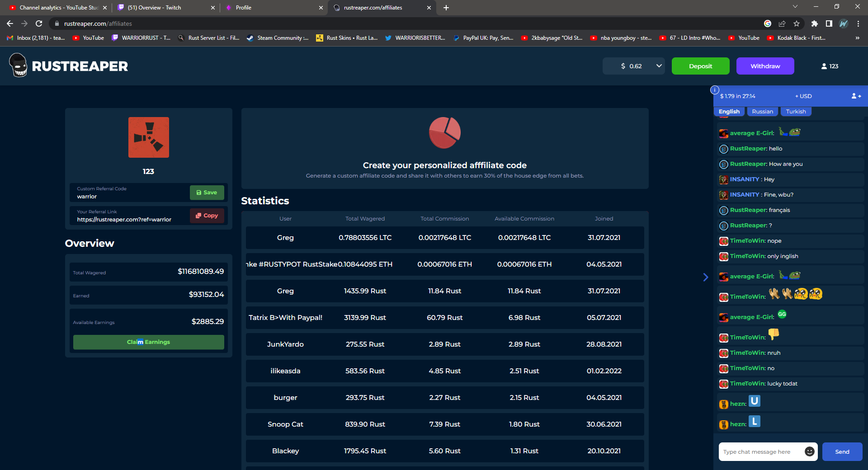This screenshot has width=868, height=470.
Task: Click the Withdraw button
Action: pos(765,66)
